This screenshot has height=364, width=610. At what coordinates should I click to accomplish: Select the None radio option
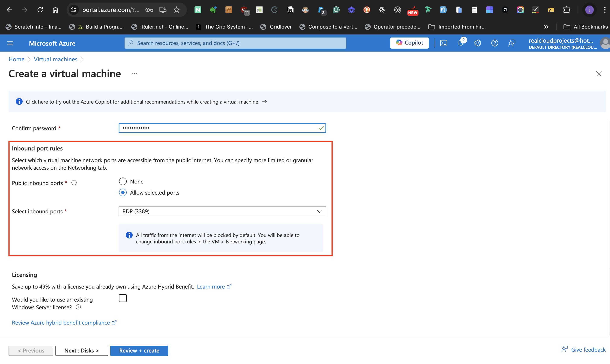tap(123, 182)
